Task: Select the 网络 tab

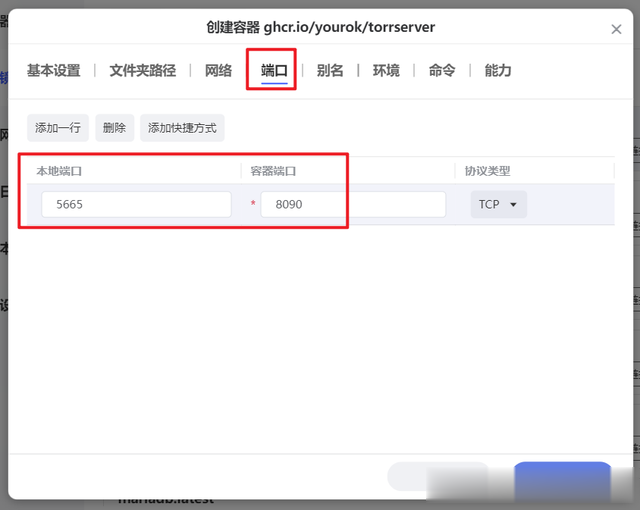Action: point(218,71)
